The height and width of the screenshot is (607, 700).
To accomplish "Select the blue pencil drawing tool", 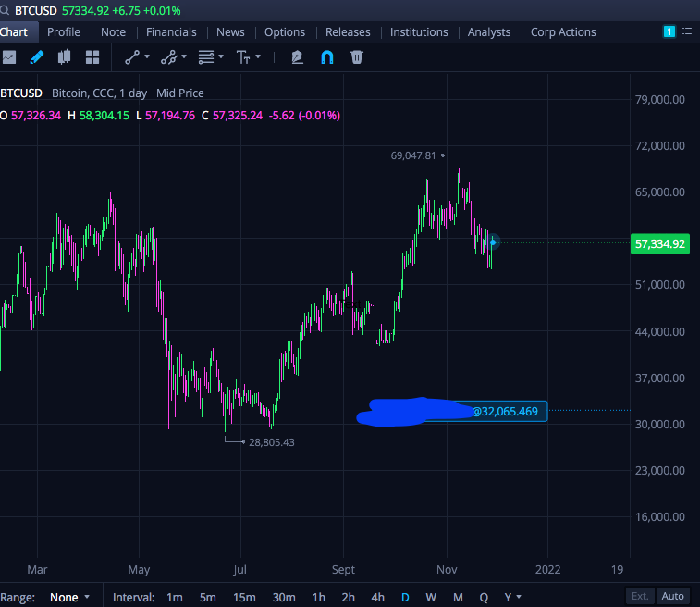I will click(x=37, y=57).
